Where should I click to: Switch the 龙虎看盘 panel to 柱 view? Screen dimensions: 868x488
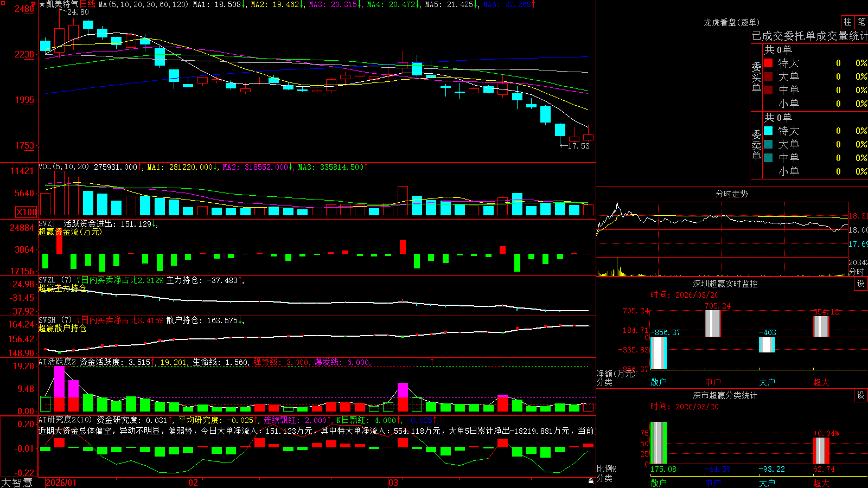point(847,22)
